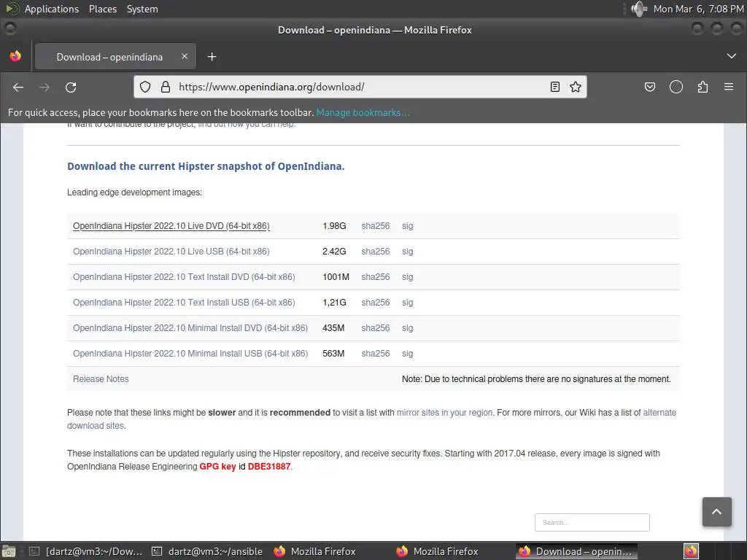Follow the mirror sites in your region link
The image size is (747, 560).
coord(444,413)
